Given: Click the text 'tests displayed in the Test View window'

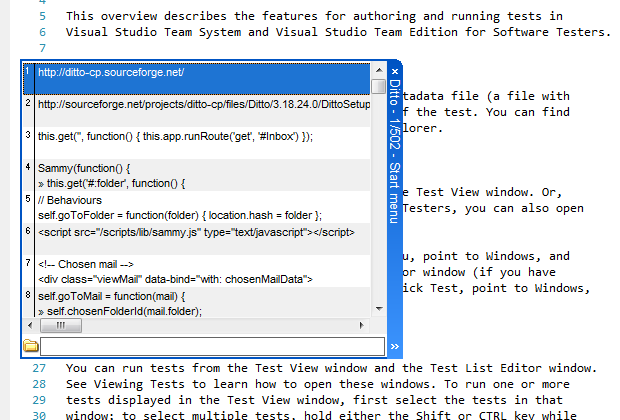Looking at the screenshot, I should 205,400.
